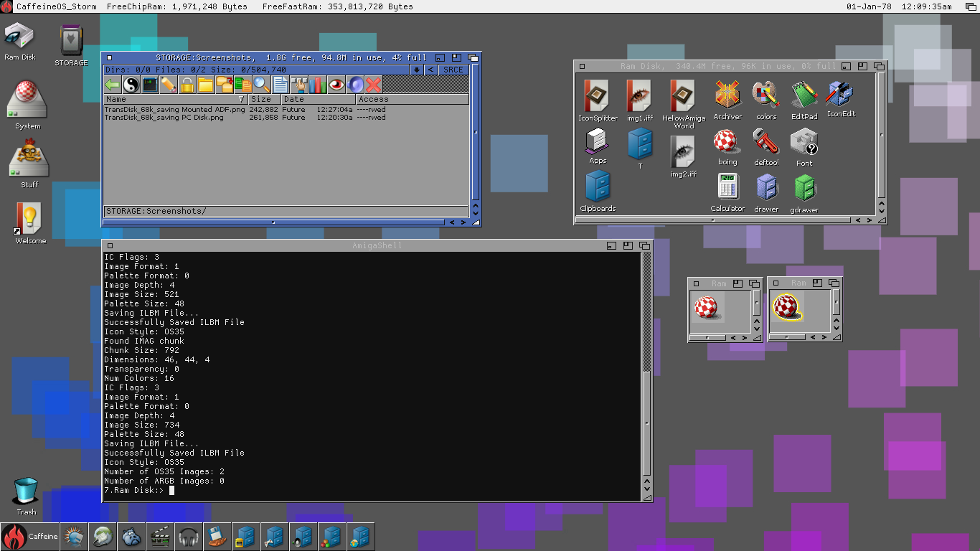Toggle the SRCE source button
Screen dimensions: 980x551
pos(453,70)
